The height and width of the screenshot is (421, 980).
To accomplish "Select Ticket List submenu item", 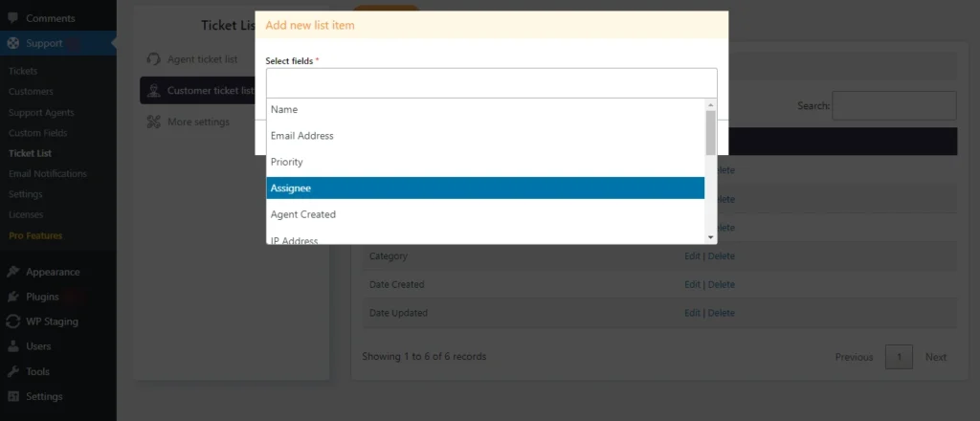I will [30, 153].
